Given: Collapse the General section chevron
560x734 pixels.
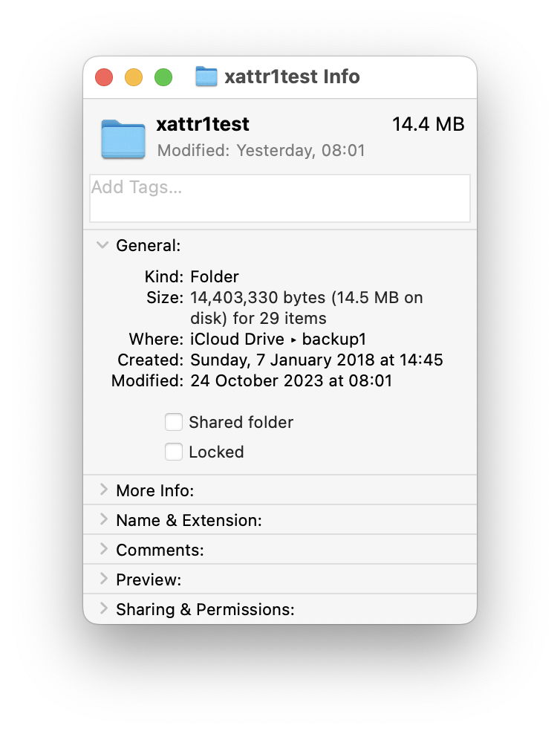Looking at the screenshot, I should click(102, 246).
